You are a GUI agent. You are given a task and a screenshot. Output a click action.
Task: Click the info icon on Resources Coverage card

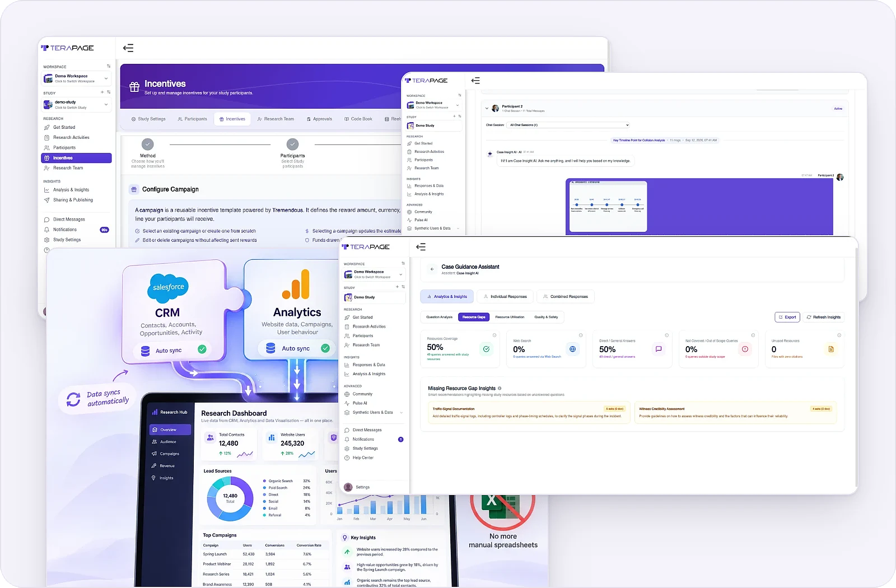point(494,335)
